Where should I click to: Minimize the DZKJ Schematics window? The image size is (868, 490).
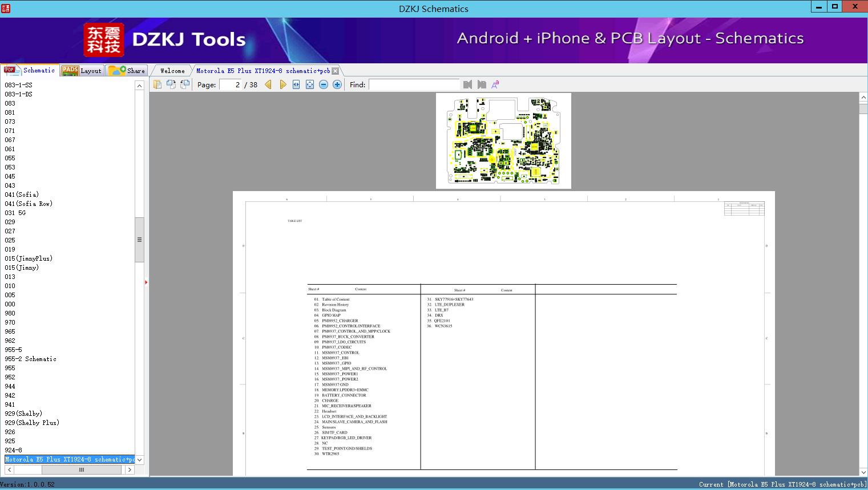coord(819,7)
